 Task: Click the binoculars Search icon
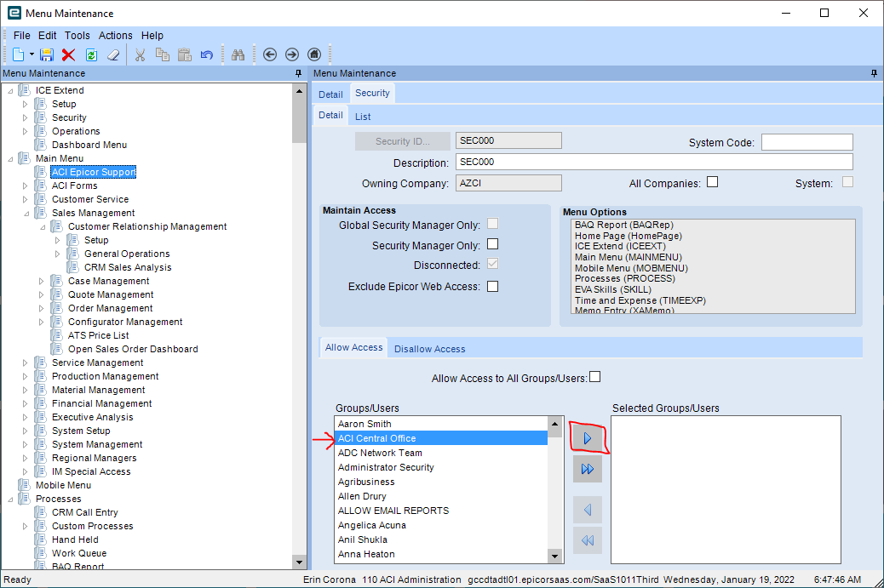coord(238,54)
